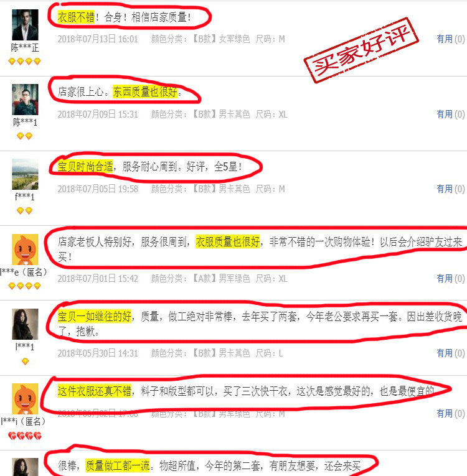
Task: Mark the 宝贝时尚合适 review as 有用
Action: click(451, 189)
